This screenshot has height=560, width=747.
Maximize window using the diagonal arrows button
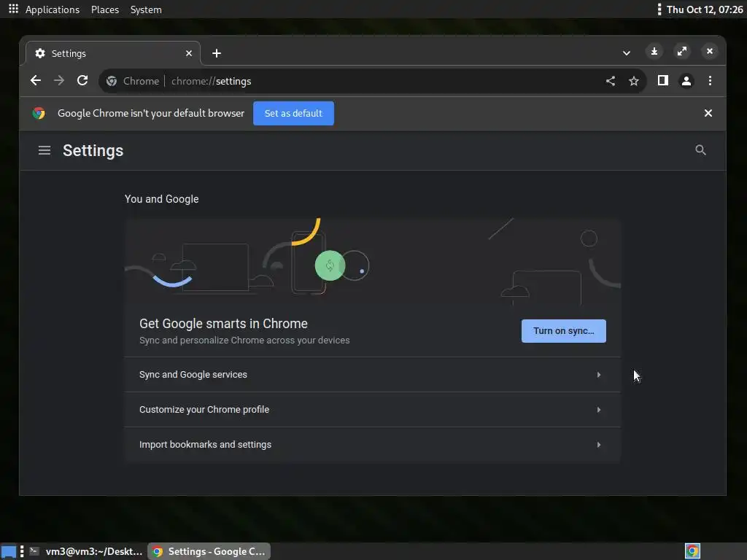click(682, 51)
